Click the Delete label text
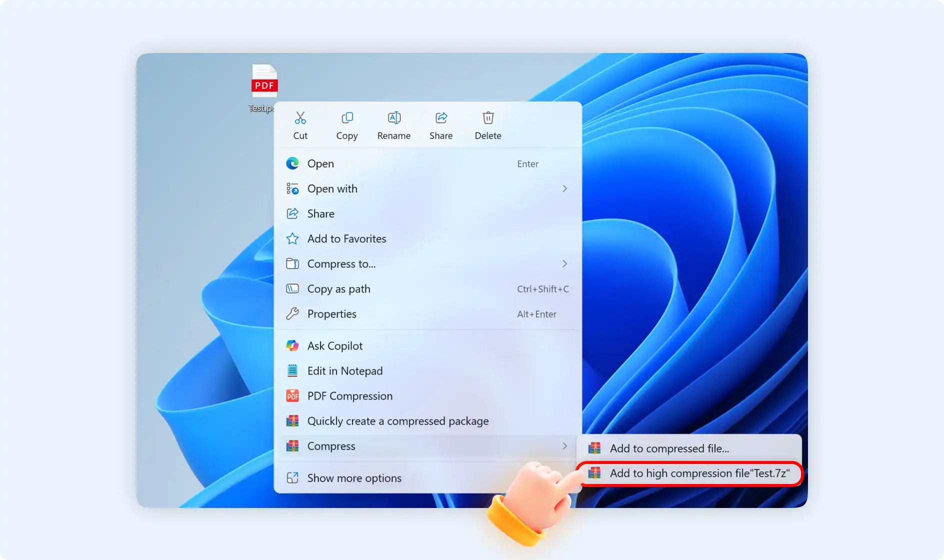 (x=488, y=135)
